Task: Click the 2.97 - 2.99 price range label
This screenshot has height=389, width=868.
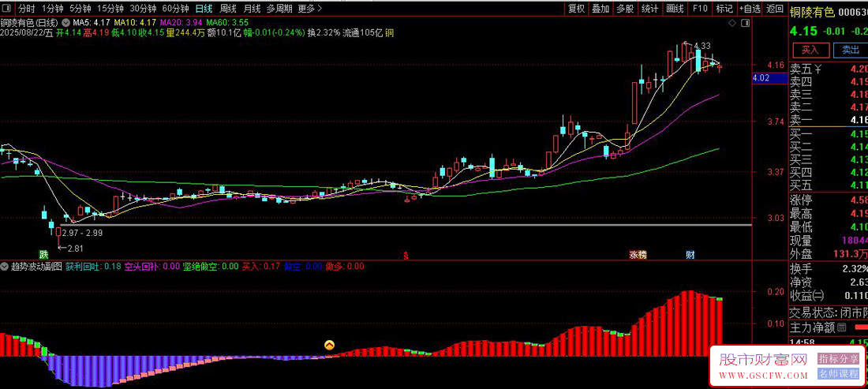Action: coord(83,233)
